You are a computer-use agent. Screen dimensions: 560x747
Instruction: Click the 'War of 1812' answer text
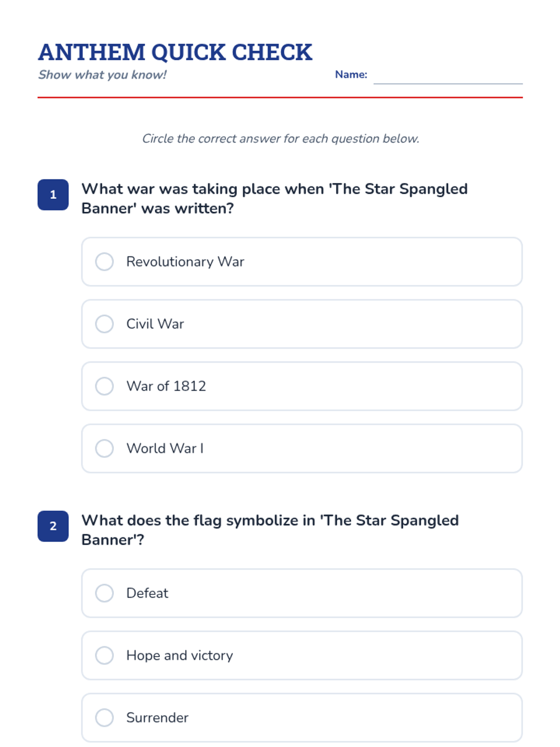(x=166, y=386)
